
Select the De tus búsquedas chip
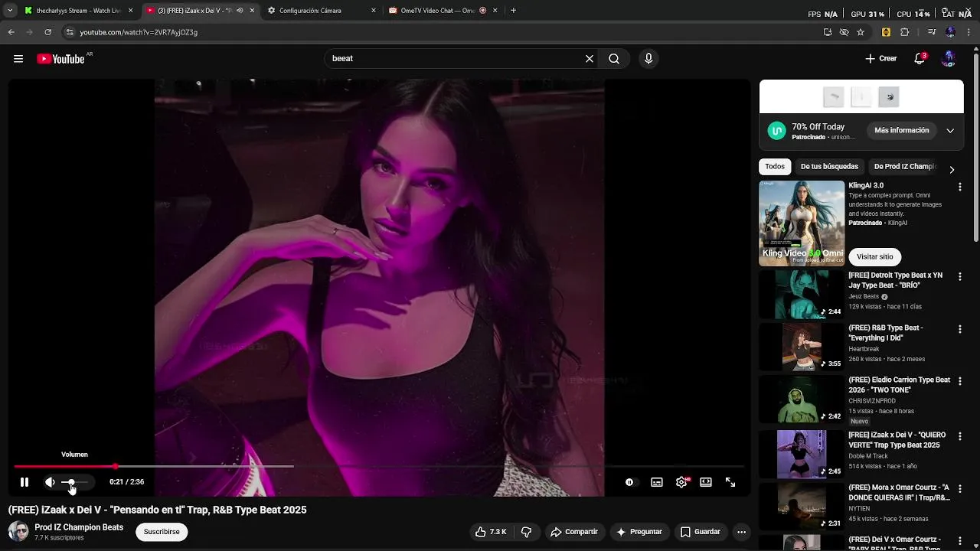[x=829, y=167]
